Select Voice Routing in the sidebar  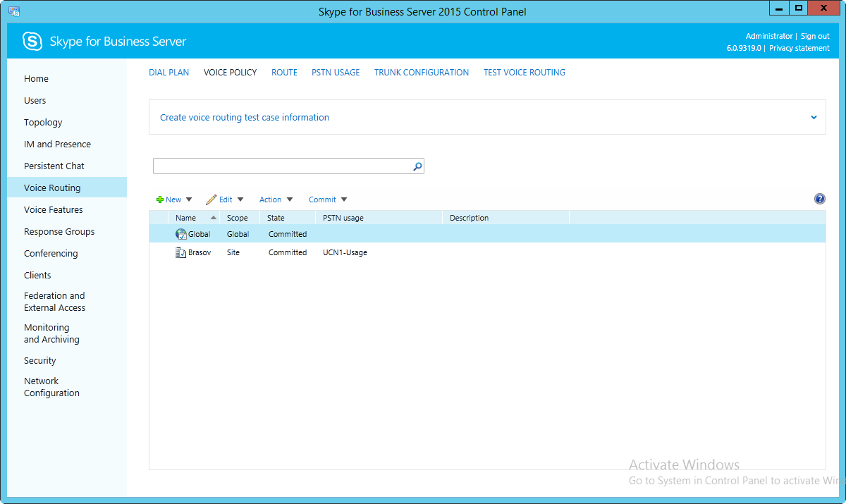click(67, 188)
